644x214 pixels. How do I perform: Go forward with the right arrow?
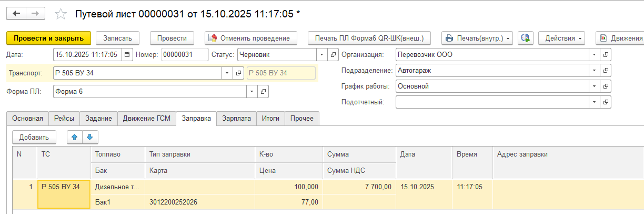[35, 14]
